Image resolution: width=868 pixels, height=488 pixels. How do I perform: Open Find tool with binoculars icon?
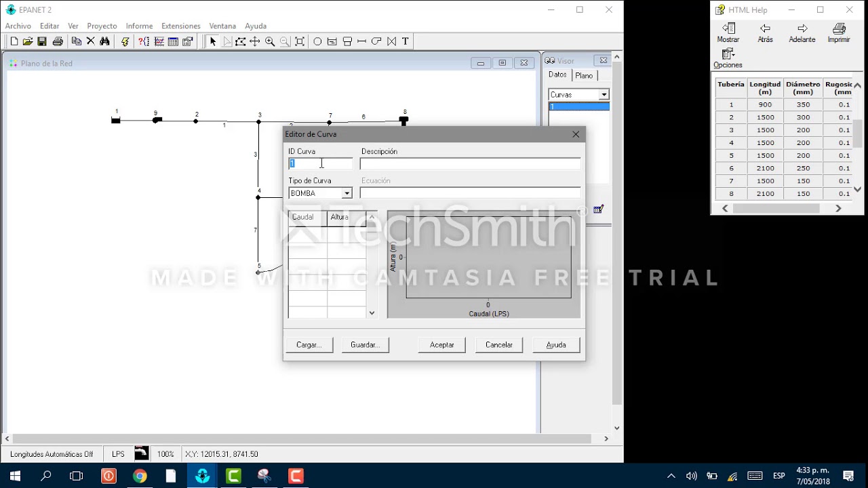click(104, 41)
